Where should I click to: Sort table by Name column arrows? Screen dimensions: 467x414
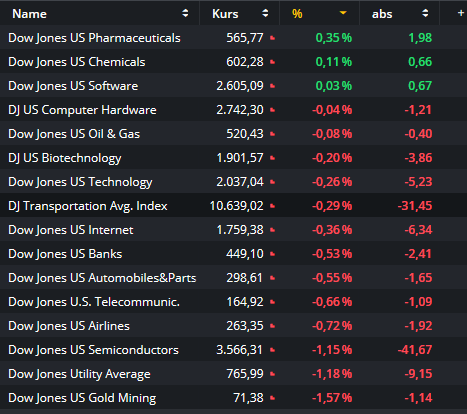click(185, 13)
